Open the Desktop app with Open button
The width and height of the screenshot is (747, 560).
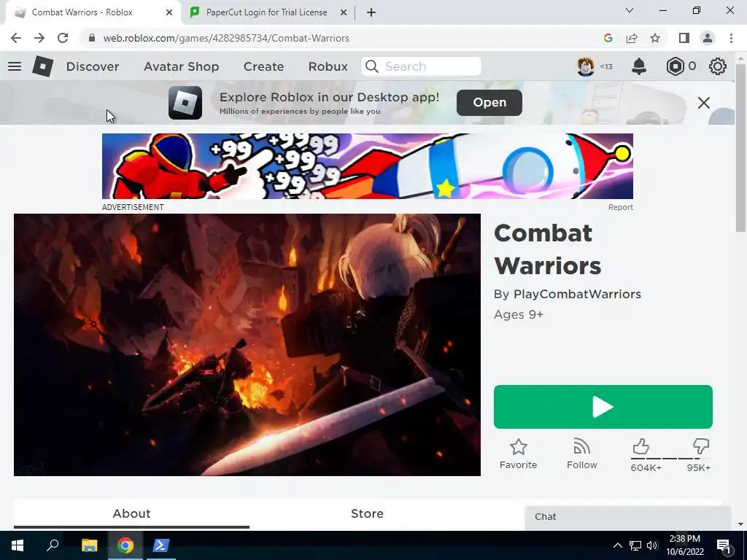(x=489, y=102)
